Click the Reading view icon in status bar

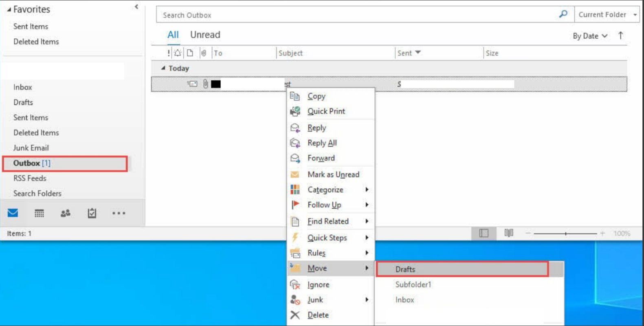point(509,233)
